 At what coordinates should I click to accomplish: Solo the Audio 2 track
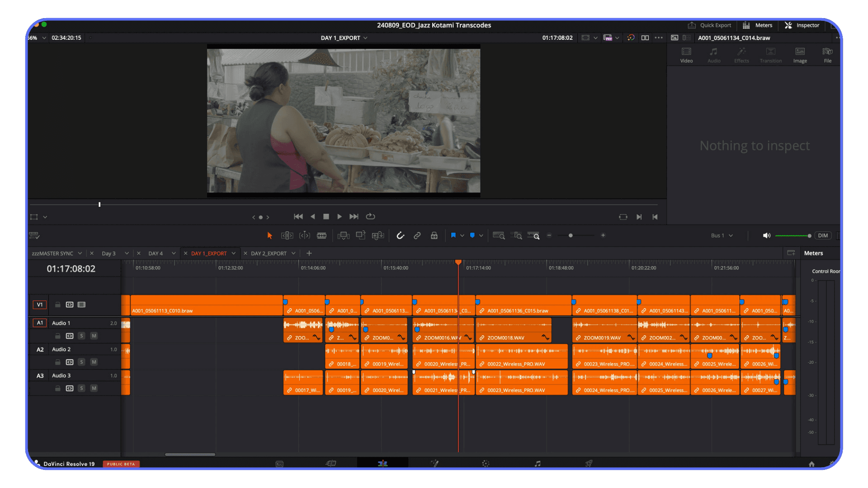click(81, 362)
